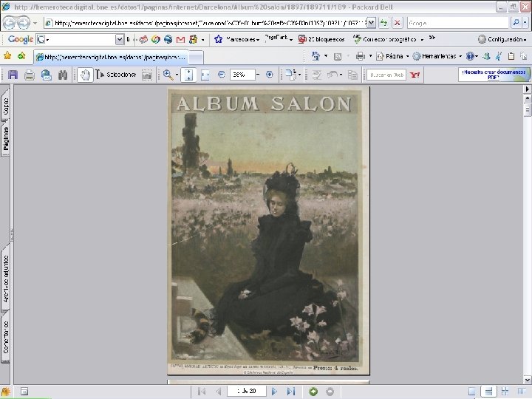The image size is (532, 399).
Task: Email the document via the globe-envelope icon
Action: pyautogui.click(x=46, y=75)
